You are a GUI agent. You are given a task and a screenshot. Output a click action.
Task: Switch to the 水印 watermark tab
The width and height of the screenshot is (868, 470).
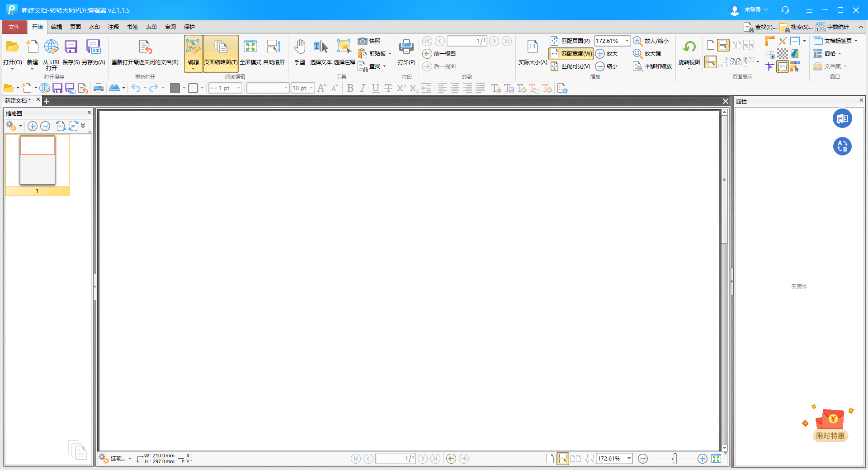94,27
